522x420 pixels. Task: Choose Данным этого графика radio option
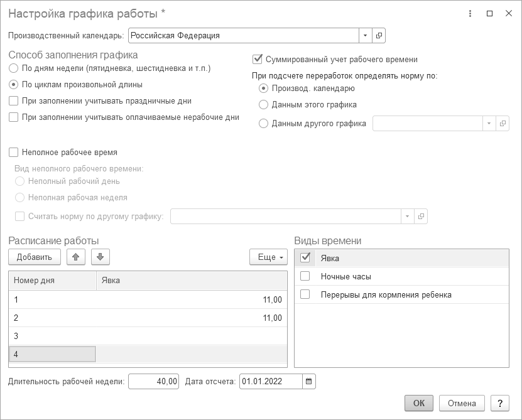264,105
